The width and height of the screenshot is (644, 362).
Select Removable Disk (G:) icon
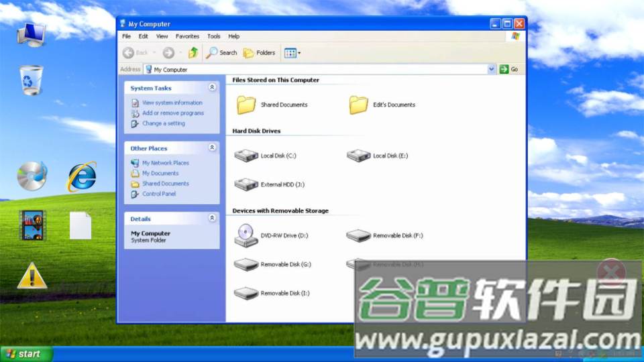(246, 264)
